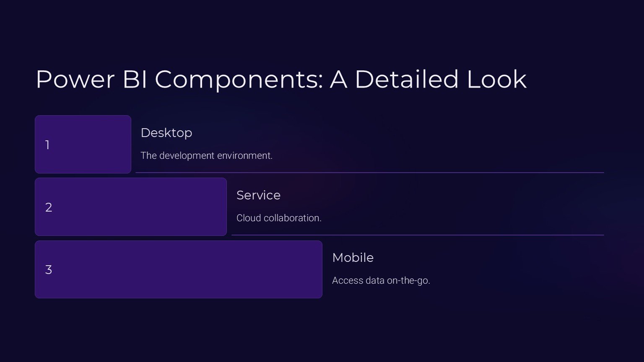The height and width of the screenshot is (362, 644).
Task: Select the divider line beneath the Desktop section
Action: 369,172
